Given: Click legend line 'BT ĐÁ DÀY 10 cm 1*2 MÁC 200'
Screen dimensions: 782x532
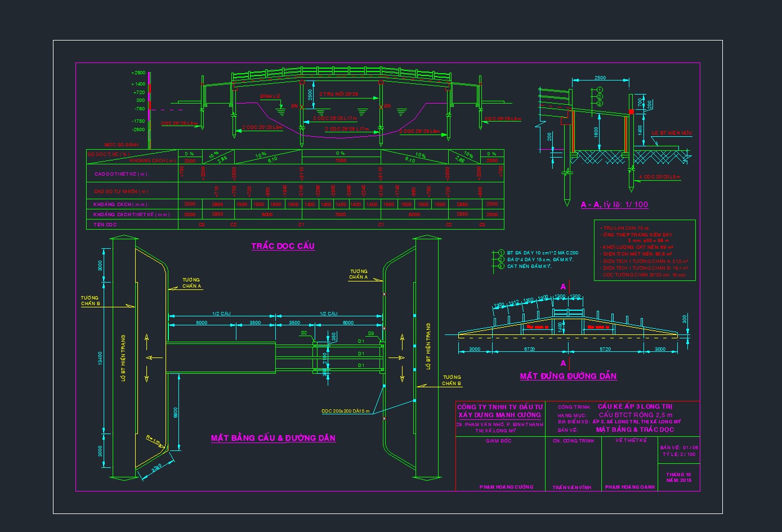Looking at the screenshot, I should pos(543,253).
